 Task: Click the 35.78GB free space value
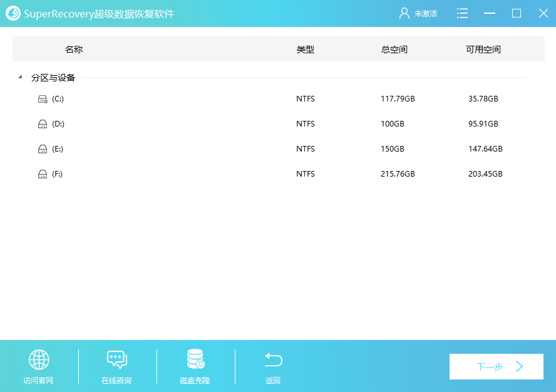(483, 98)
